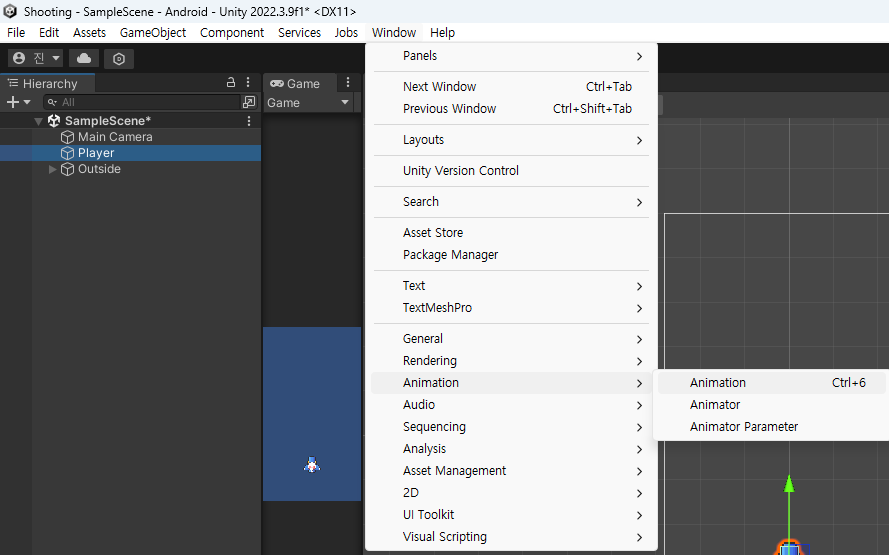Expand the Asset Management submenu
Screen dimensions: 889x555
(x=511, y=471)
